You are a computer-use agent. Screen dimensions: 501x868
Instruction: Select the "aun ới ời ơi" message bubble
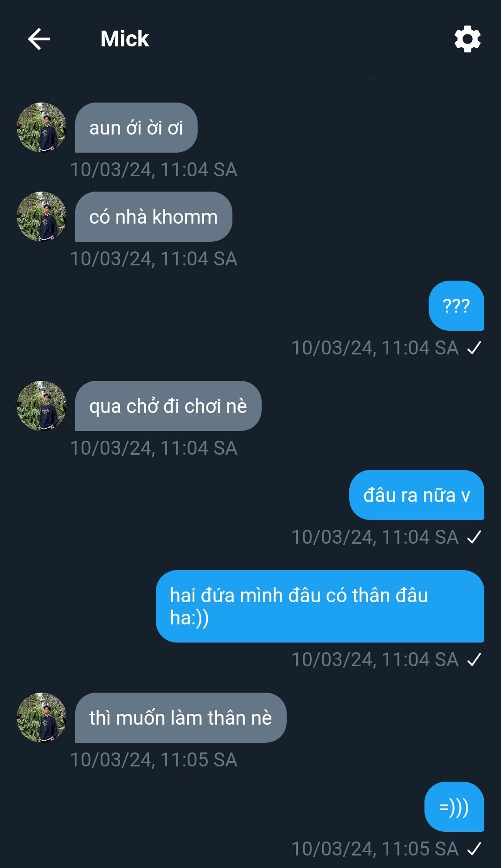coord(136,128)
